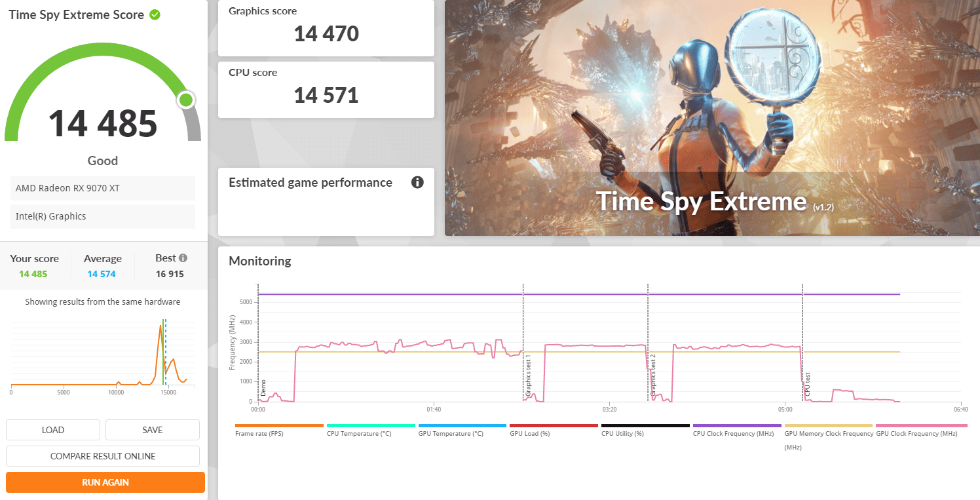Viewport: 980px width, 500px height.
Task: Toggle CPU Clock Frequency legend entry
Action: (x=737, y=429)
